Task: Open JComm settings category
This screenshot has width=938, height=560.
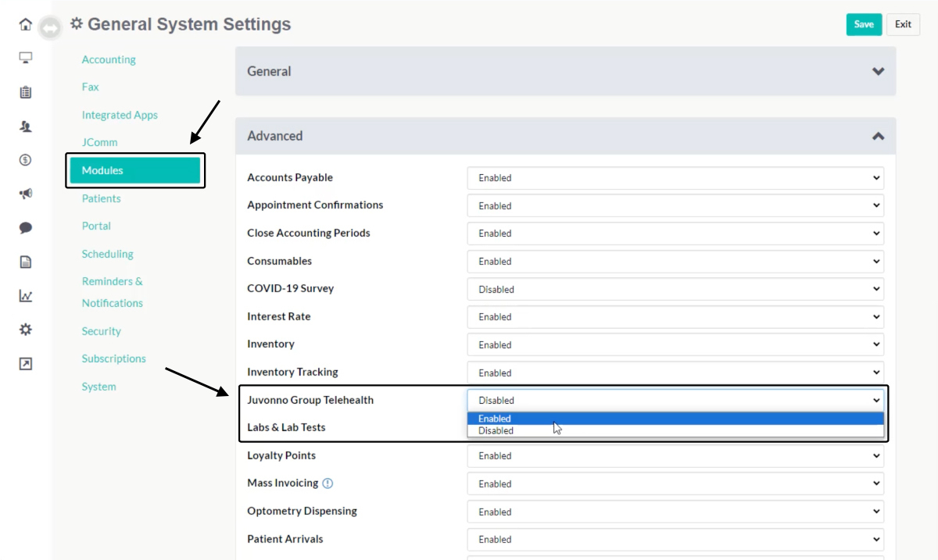Action: click(x=99, y=142)
